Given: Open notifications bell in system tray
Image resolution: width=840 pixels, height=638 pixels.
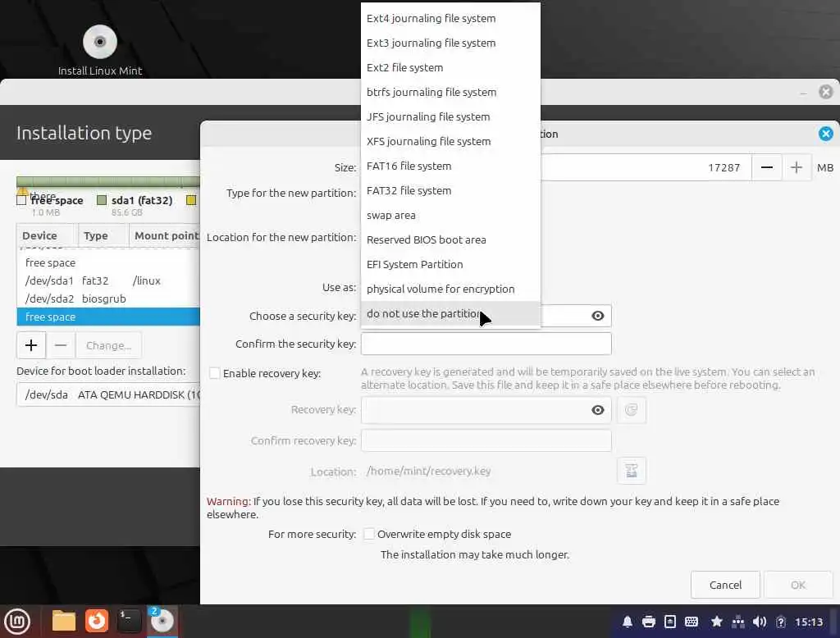Looking at the screenshot, I should pos(628,622).
